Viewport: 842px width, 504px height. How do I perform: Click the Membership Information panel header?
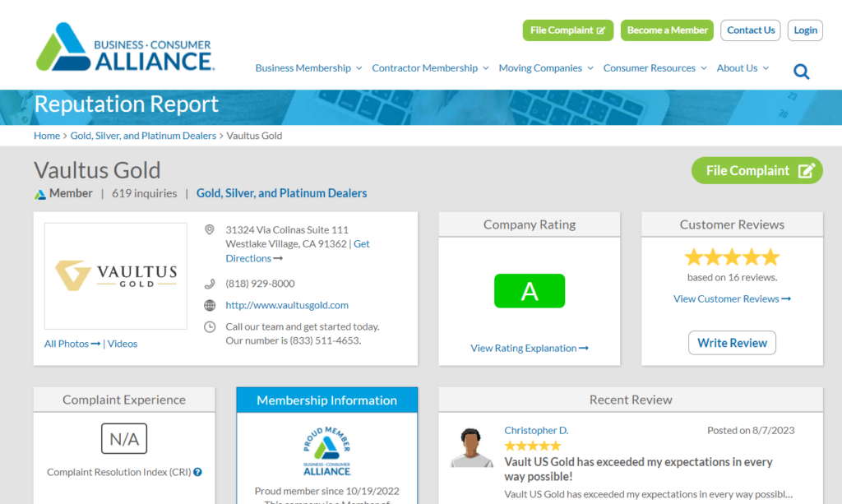[327, 400]
